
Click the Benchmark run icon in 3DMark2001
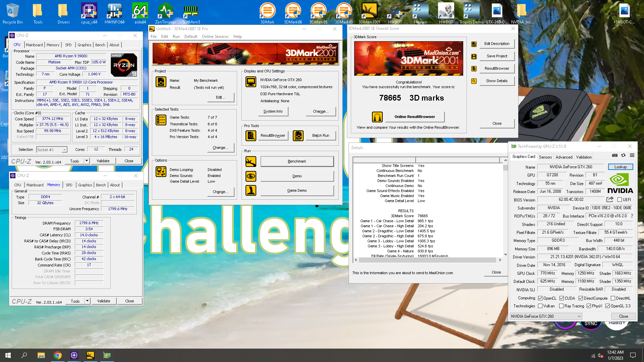click(x=251, y=162)
